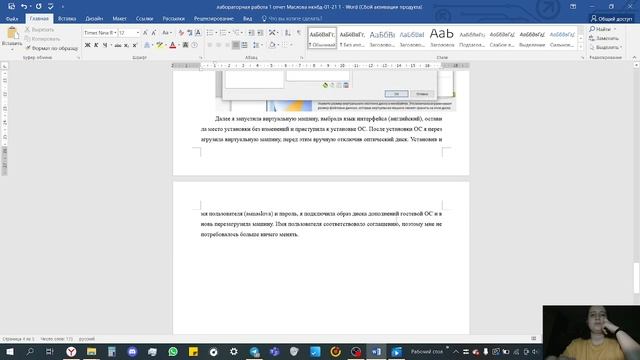Click Общий доступ share button
This screenshot has width=640, height=360.
pyautogui.click(x=611, y=18)
